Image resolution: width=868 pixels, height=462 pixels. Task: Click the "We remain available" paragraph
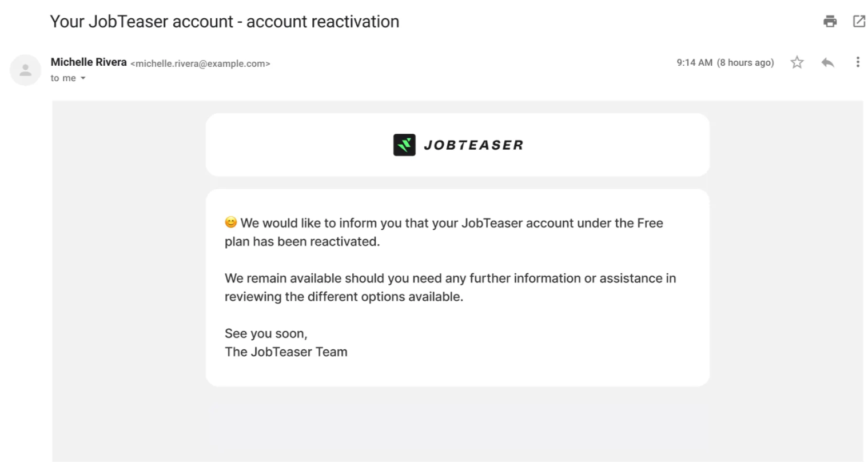(x=450, y=287)
